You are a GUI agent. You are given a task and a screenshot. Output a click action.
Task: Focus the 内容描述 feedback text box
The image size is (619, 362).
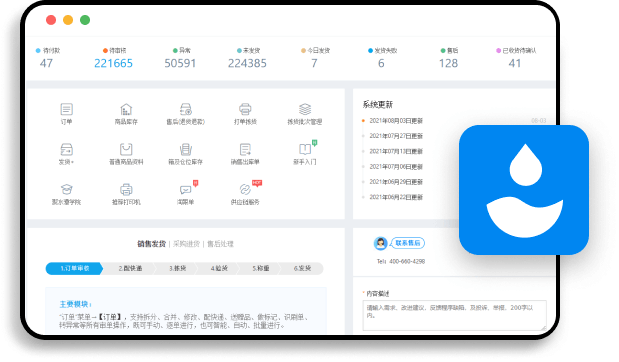point(454,315)
